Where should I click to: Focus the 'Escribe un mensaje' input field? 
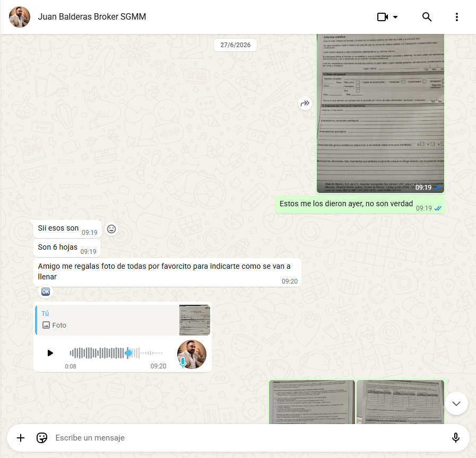pyautogui.click(x=249, y=438)
